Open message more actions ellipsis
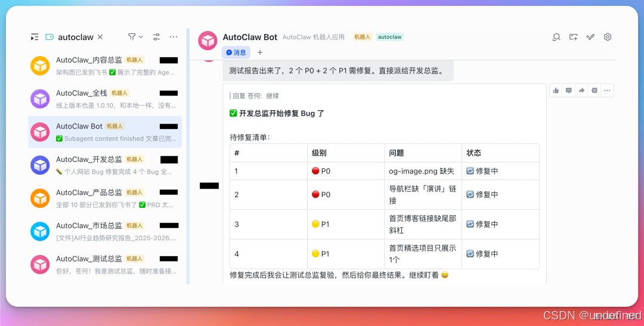This screenshot has width=644, height=326. coord(607,90)
